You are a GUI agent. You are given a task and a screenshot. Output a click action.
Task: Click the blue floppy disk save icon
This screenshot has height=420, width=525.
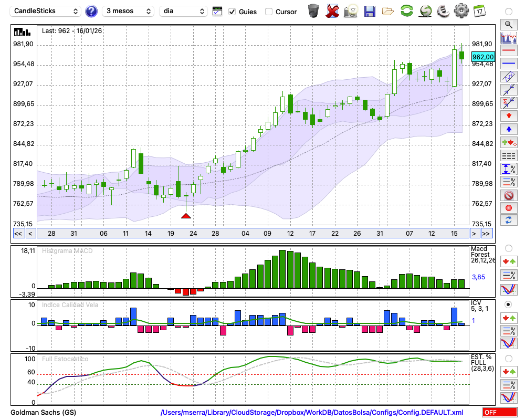(x=370, y=11)
